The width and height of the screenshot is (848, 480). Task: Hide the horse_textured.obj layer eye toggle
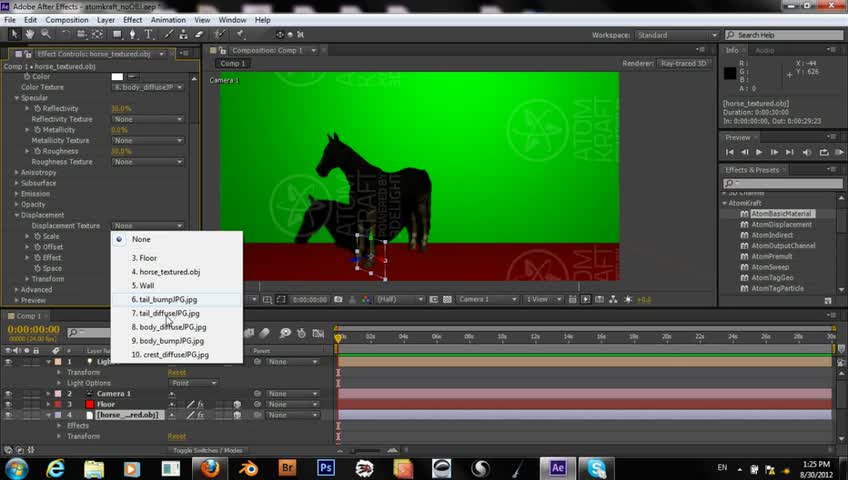tap(8, 415)
